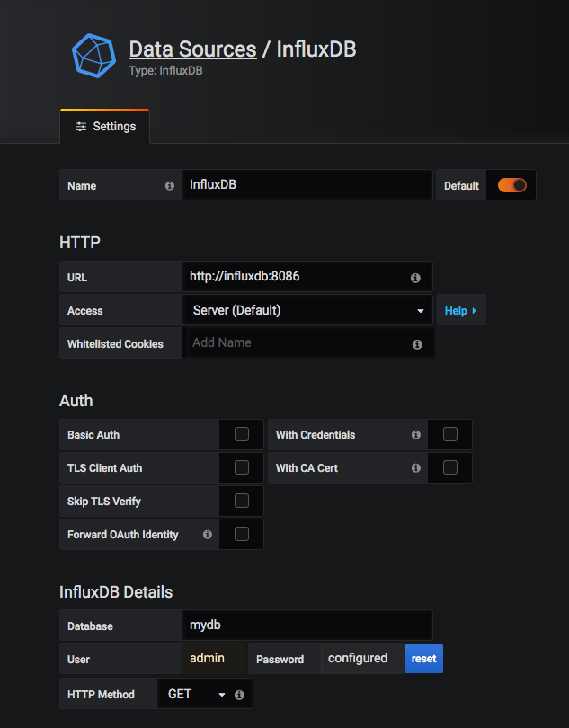Click the Database label
This screenshot has height=728, width=569.
[x=90, y=626]
